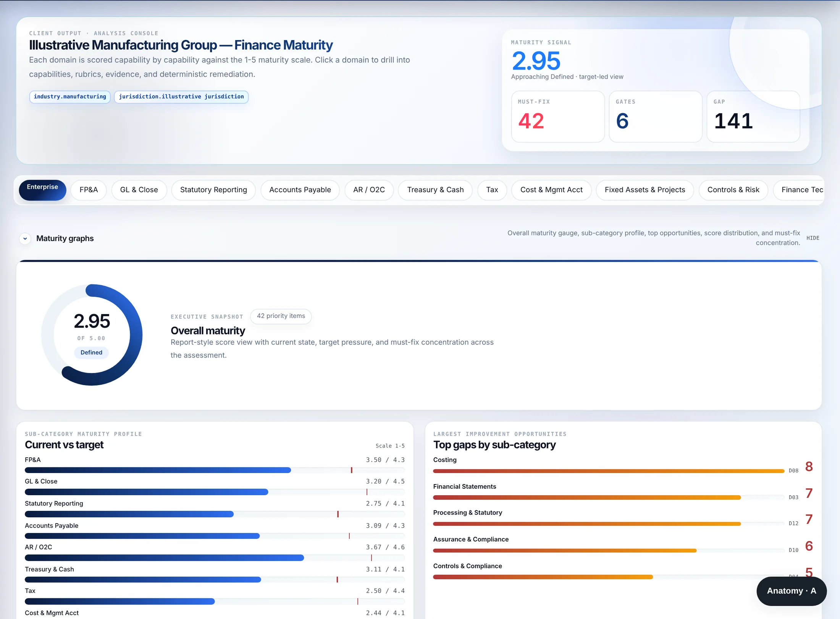Click the D08 code beside Costing

[x=793, y=471]
